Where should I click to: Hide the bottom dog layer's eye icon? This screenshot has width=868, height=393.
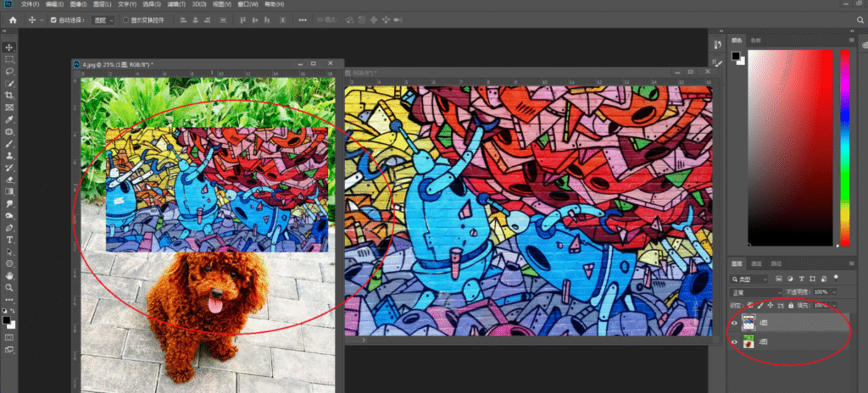(x=734, y=343)
